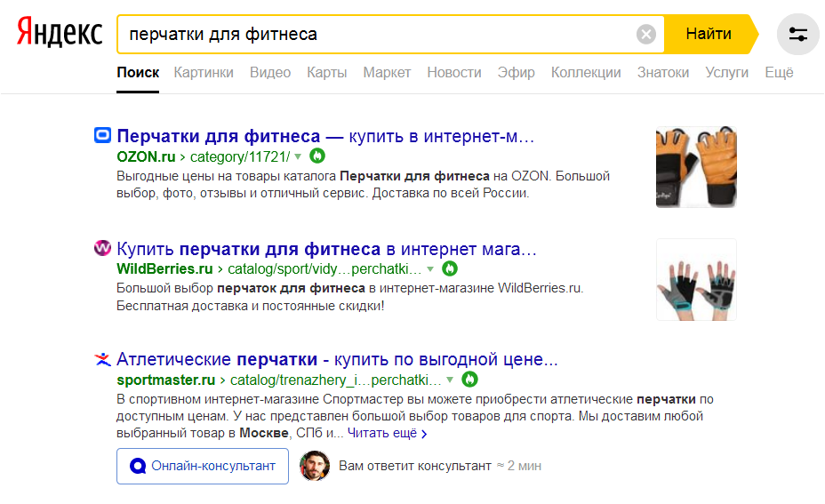Click the green turbo icon after WildBerries.ru URL
Viewport: 825px width, 504px height.
click(x=449, y=268)
